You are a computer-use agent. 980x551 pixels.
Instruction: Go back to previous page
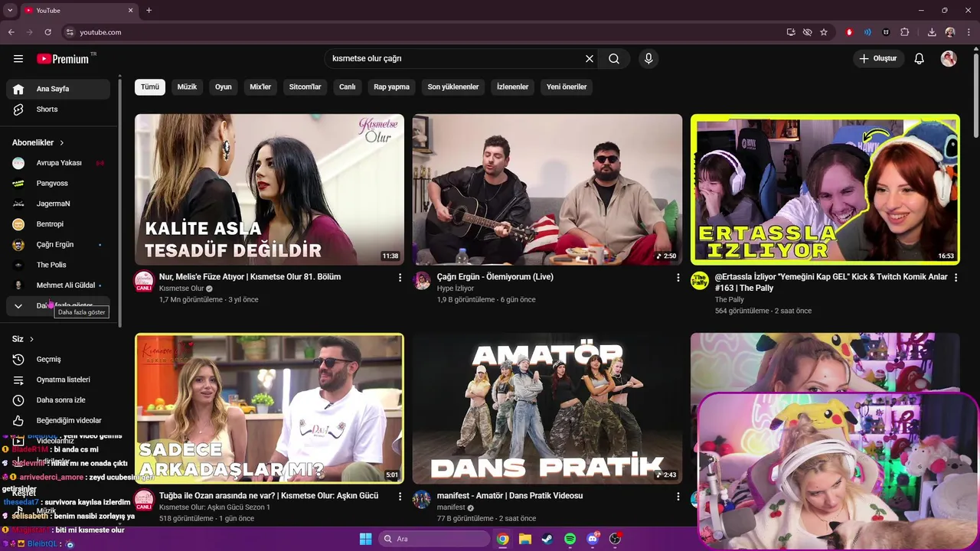tap(11, 32)
